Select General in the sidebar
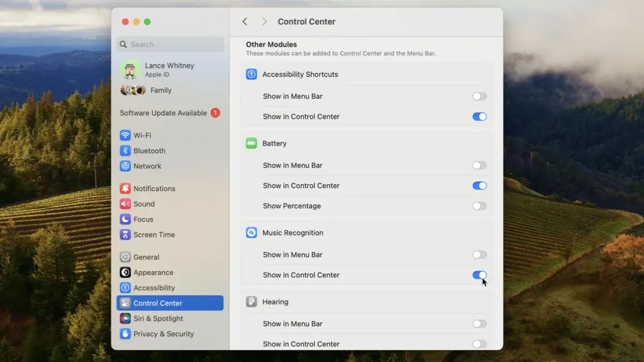The height and width of the screenshot is (362, 644). click(x=170, y=257)
